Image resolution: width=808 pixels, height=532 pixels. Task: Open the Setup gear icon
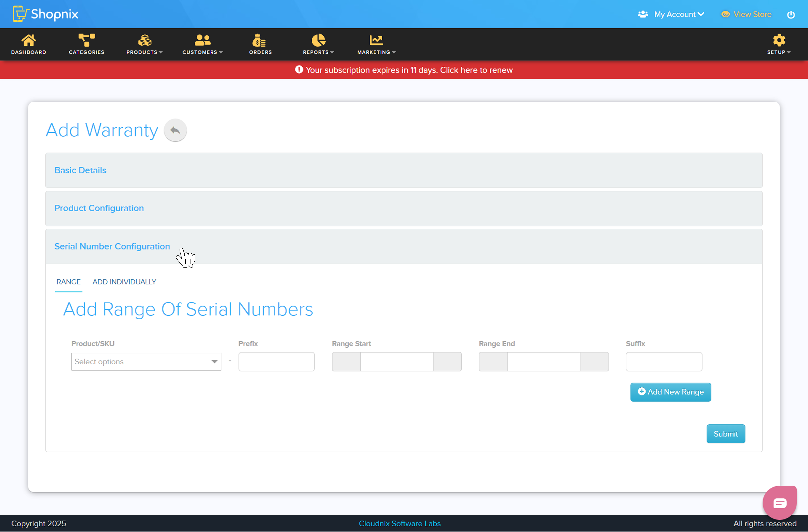pos(779,40)
